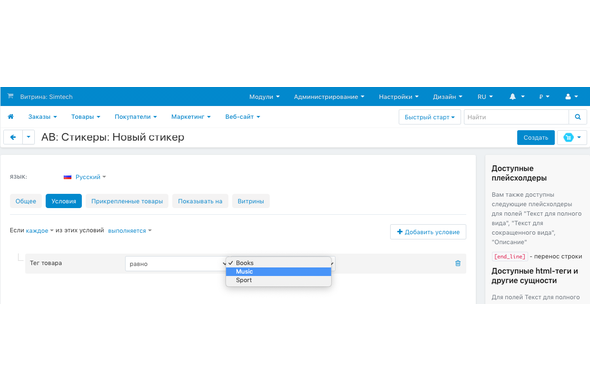This screenshot has height=391, width=590.
Task: Open the Товары menu
Action: click(x=85, y=117)
